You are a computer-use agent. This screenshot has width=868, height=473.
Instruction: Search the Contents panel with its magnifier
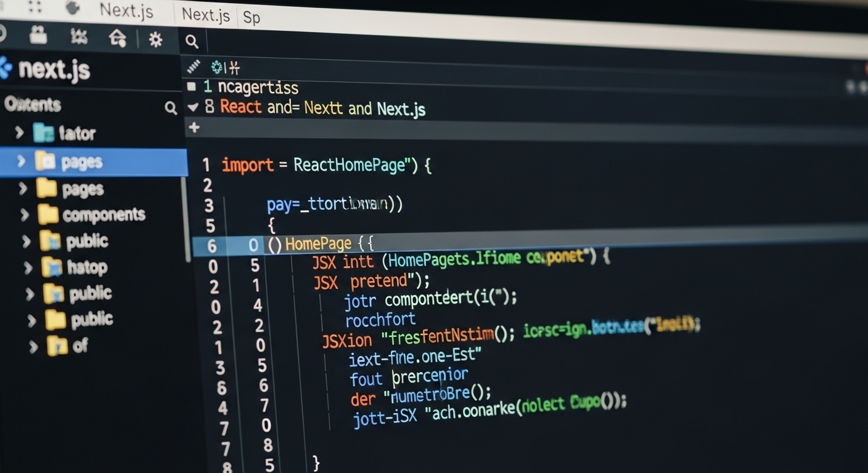(x=171, y=108)
